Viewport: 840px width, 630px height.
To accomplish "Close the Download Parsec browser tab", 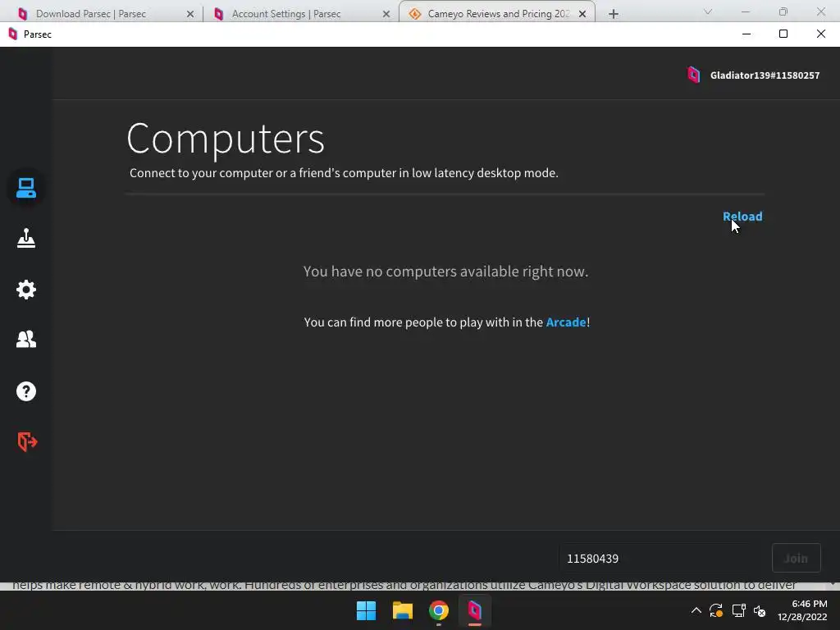I will pos(190,14).
